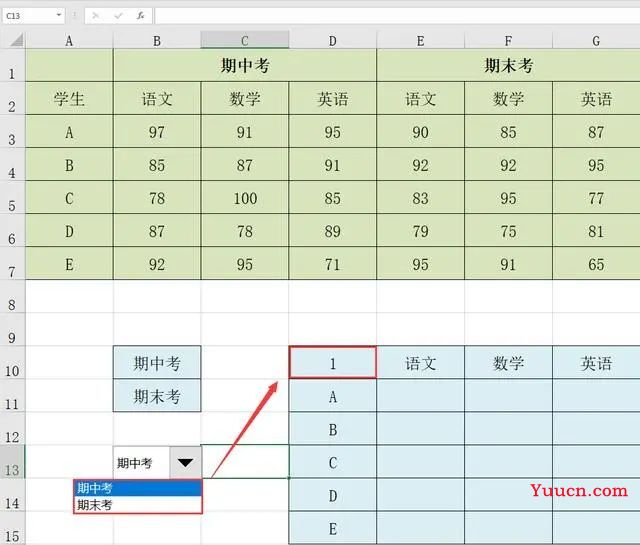This screenshot has width=640, height=545.
Task: Click the Select All corner triangle
Action: [x=16, y=40]
